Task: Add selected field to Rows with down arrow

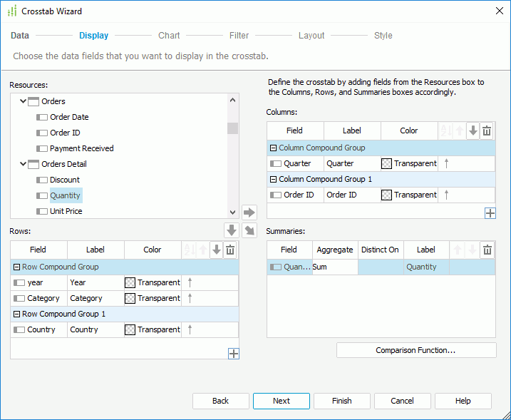Action: pos(232,230)
